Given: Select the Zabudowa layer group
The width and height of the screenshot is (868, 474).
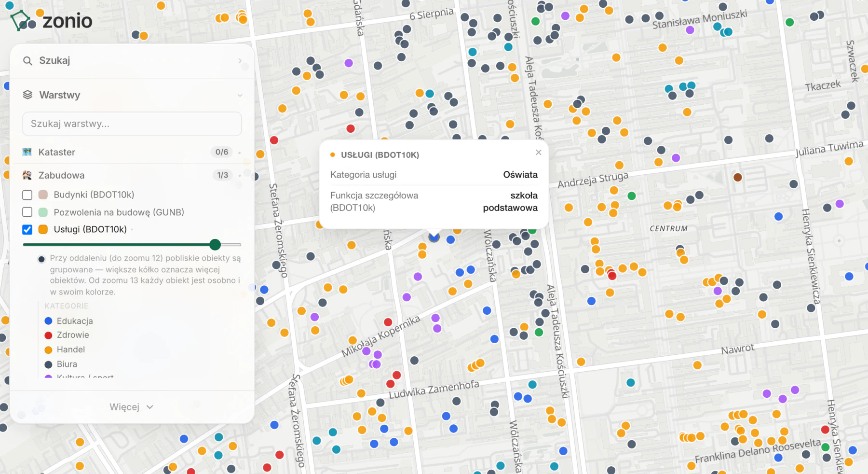Looking at the screenshot, I should (132, 175).
